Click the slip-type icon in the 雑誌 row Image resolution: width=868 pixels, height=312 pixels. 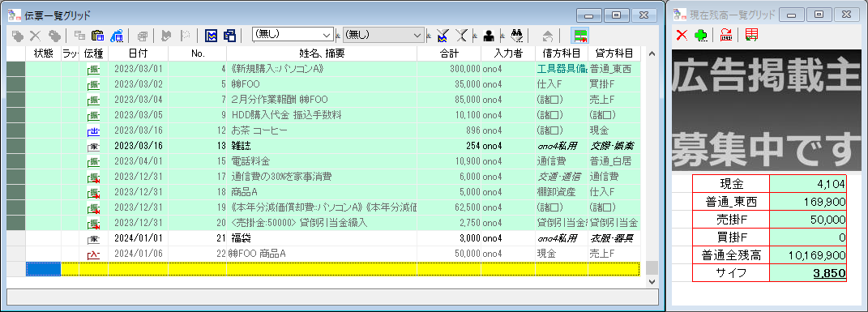(x=93, y=147)
